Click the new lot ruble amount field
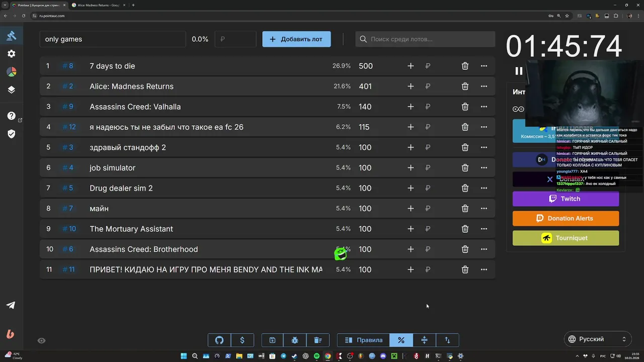Viewport: 644px width, 362px height. [235, 39]
